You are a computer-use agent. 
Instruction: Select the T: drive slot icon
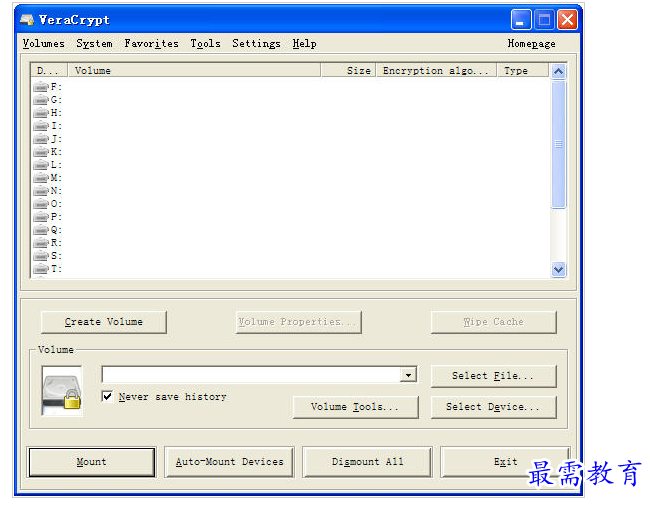click(x=41, y=269)
